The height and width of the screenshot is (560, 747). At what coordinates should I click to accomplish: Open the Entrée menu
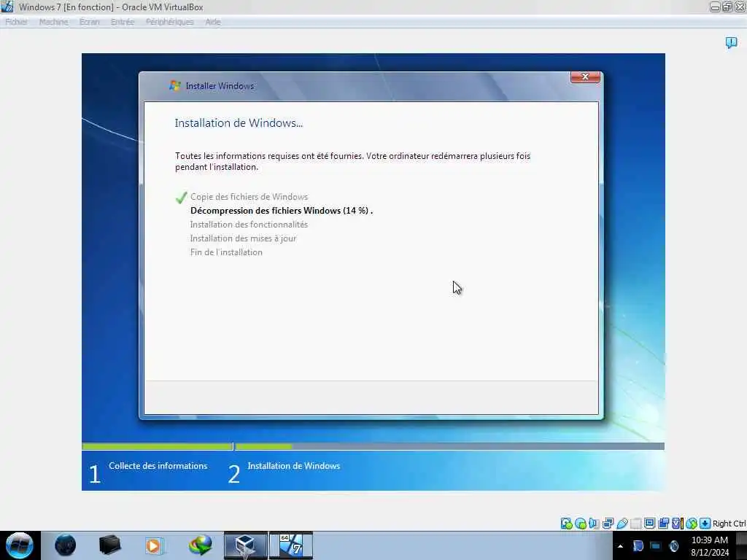[123, 22]
